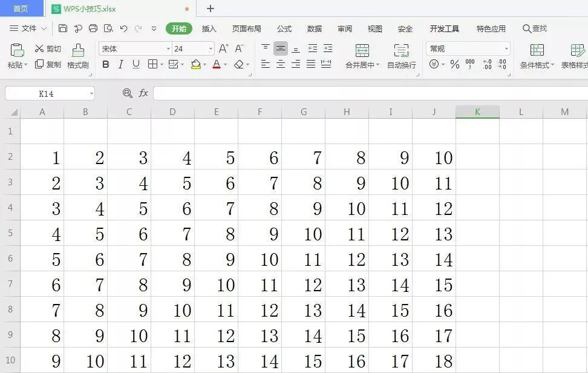588x373 pixels.
Task: Click 查找 search button
Action: 535,28
